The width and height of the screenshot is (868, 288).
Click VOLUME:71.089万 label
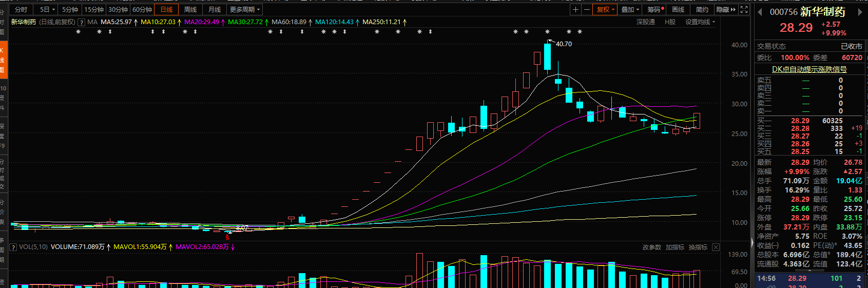point(78,247)
